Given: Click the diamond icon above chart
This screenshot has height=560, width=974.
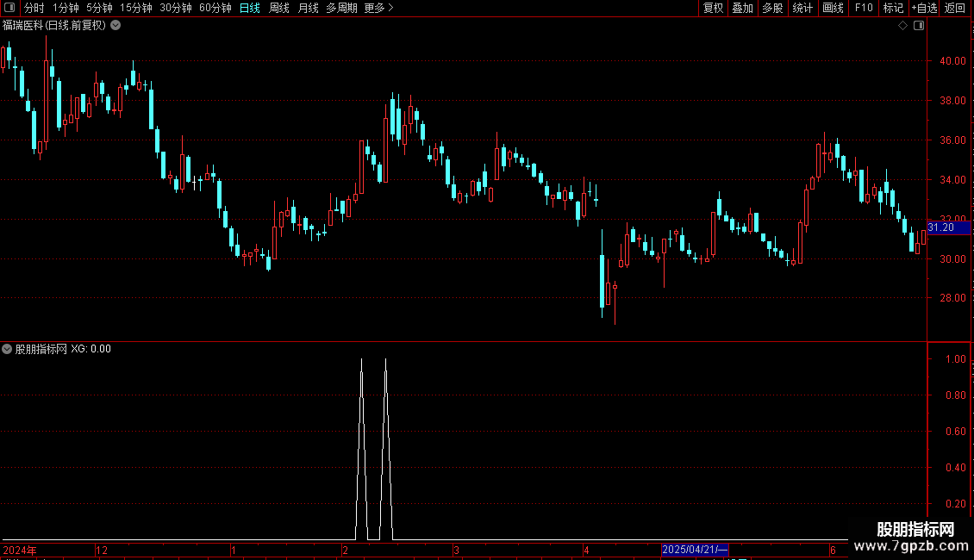Looking at the screenshot, I should click(903, 26).
